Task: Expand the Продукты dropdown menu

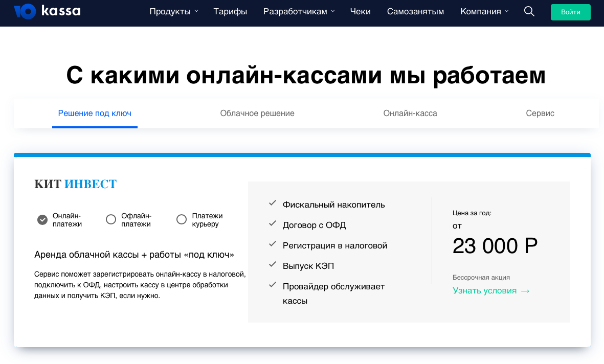Action: (174, 11)
